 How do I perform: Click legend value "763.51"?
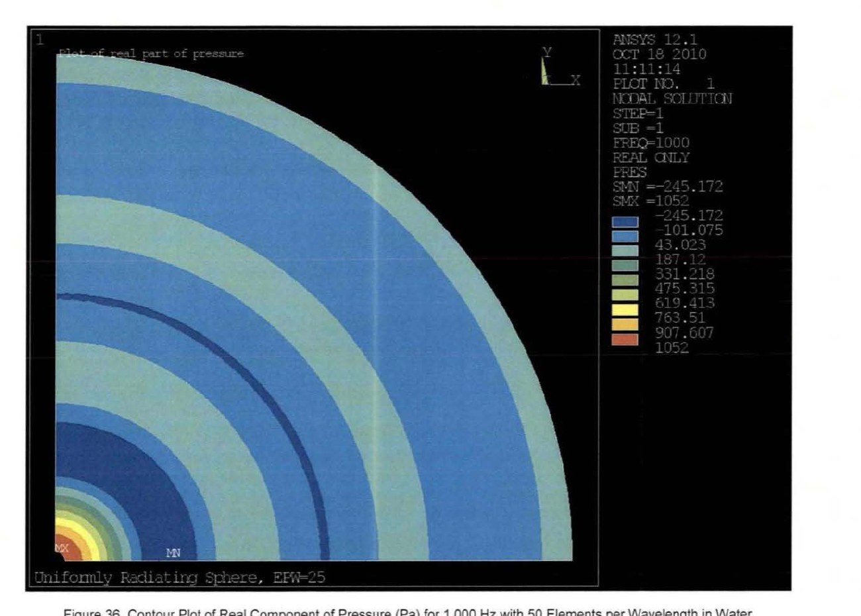coord(680,318)
